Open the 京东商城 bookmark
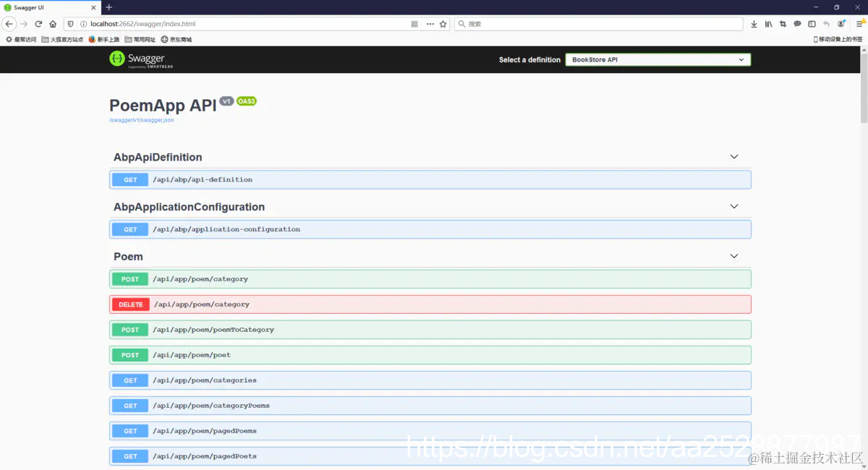The image size is (868, 470). (176, 40)
